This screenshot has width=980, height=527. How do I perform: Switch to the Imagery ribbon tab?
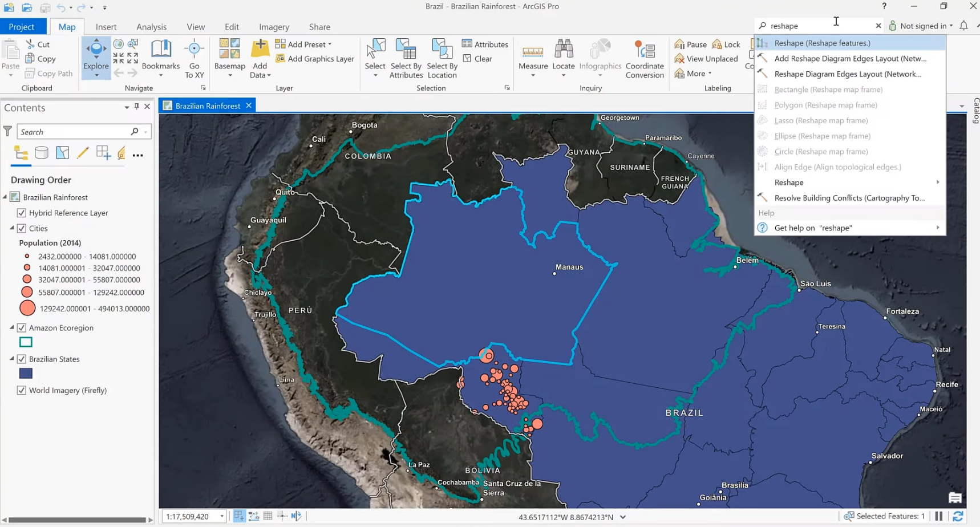coord(274,27)
